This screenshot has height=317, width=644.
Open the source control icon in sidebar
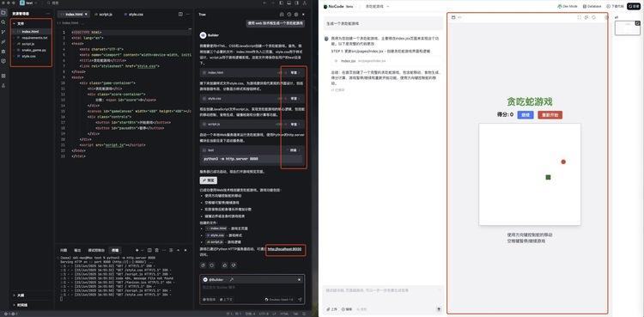click(x=3, y=32)
